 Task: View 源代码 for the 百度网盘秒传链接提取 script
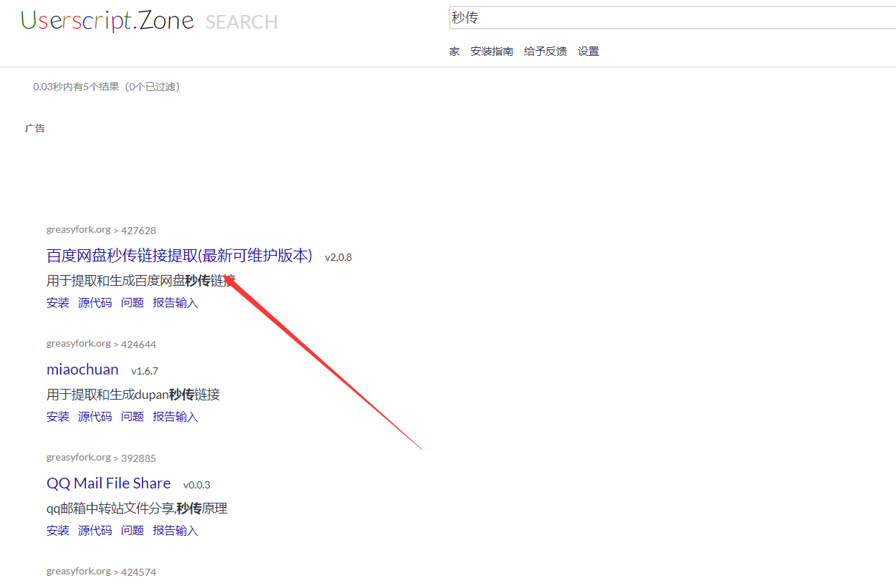tap(95, 303)
